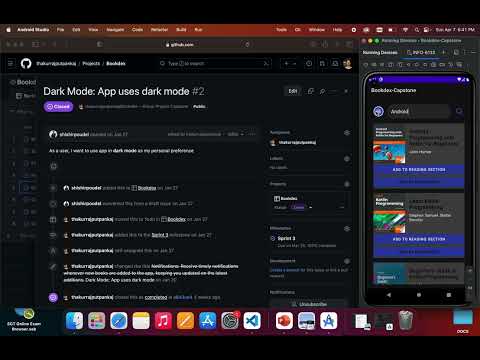The width and height of the screenshot is (480, 360).
Task: Click the Bookdex app search field containing Android
Action: tap(420, 111)
